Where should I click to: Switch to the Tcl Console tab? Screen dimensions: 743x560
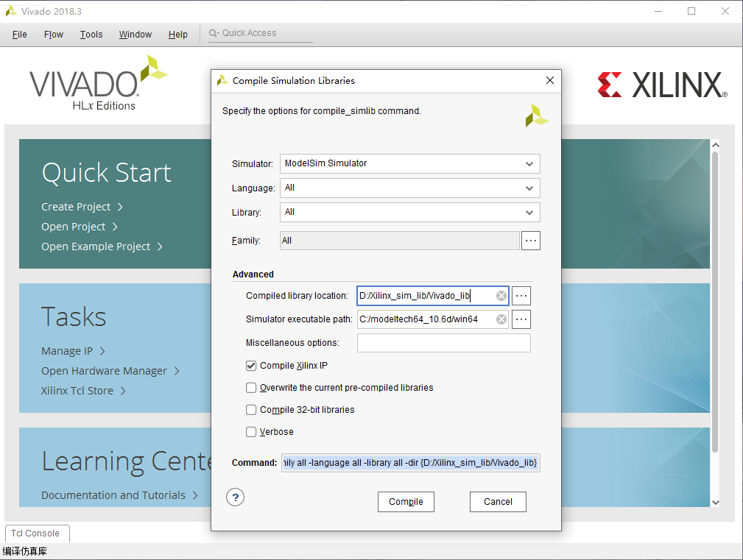(x=37, y=533)
